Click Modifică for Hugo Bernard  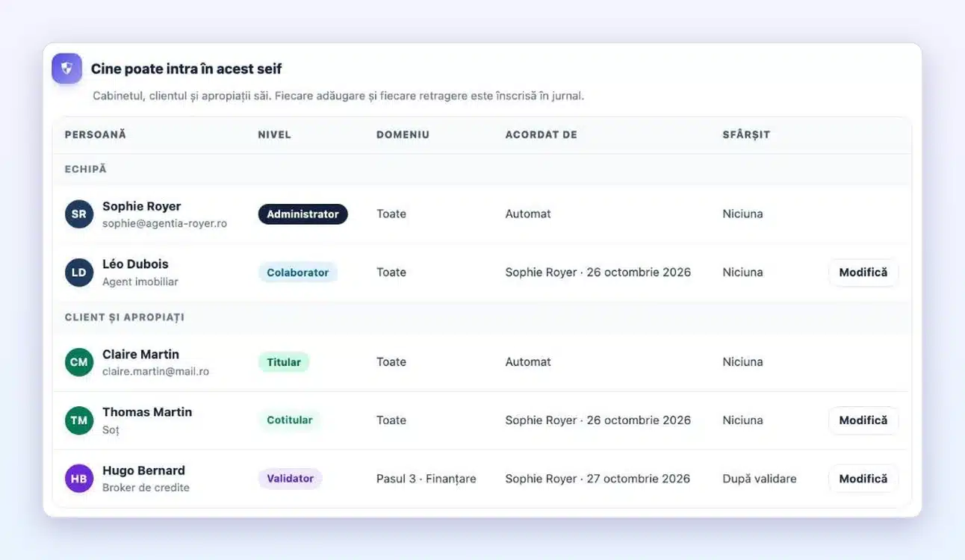863,479
